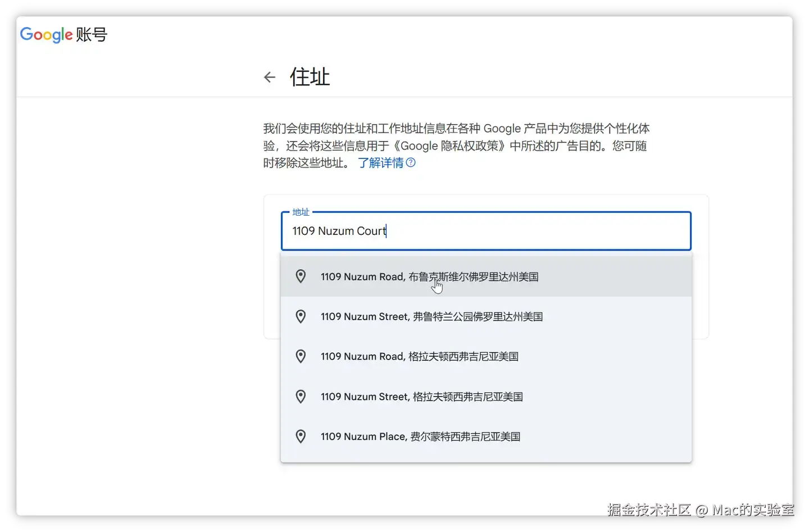809x532 pixels.
Task: Open the Google 账号 logo link
Action: click(63, 35)
